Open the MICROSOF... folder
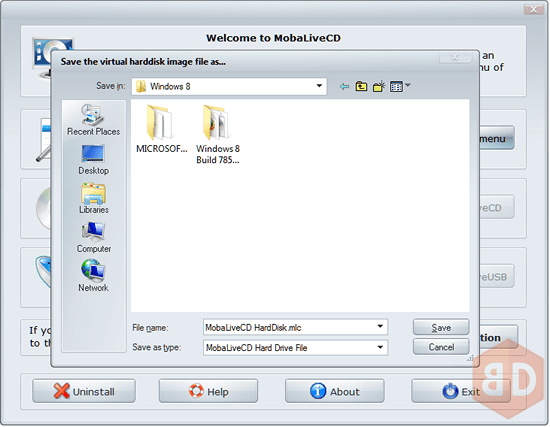 (161, 129)
